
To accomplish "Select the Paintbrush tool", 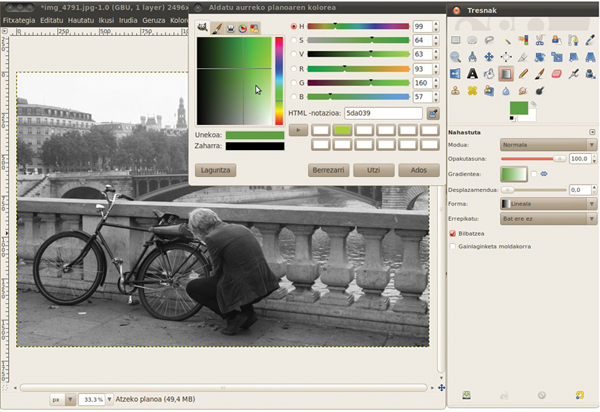I will [x=540, y=74].
